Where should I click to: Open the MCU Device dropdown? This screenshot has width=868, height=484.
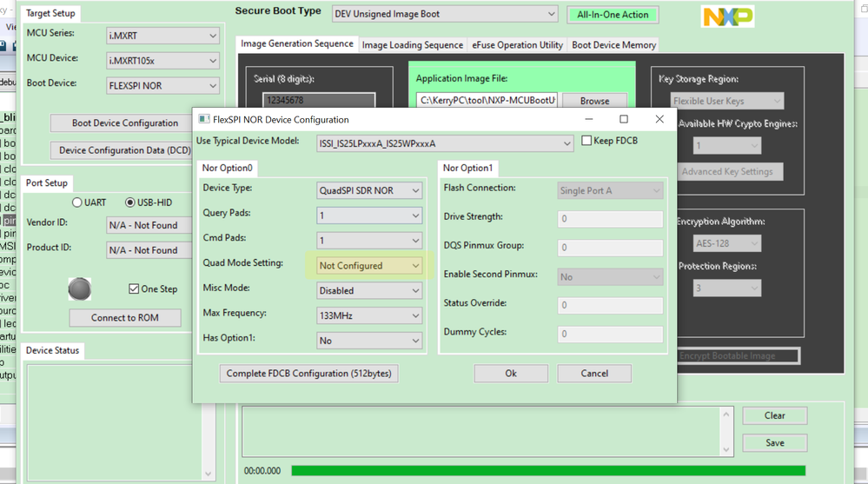pos(162,60)
